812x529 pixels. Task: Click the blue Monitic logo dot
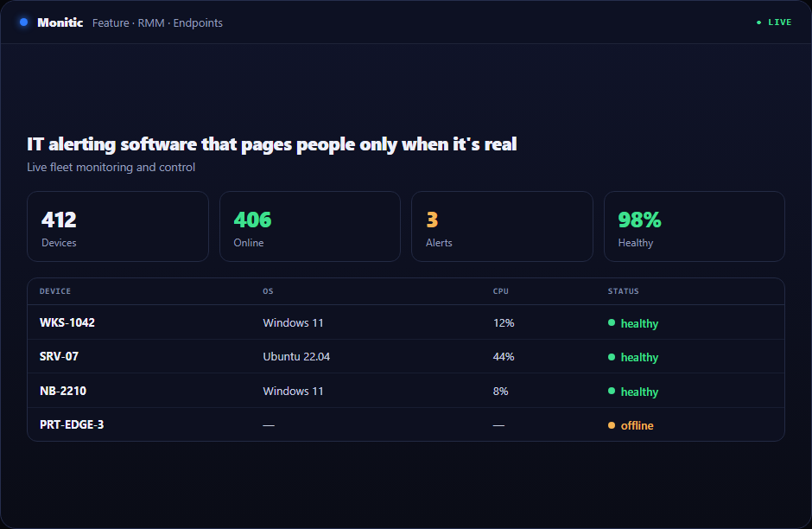(24, 22)
